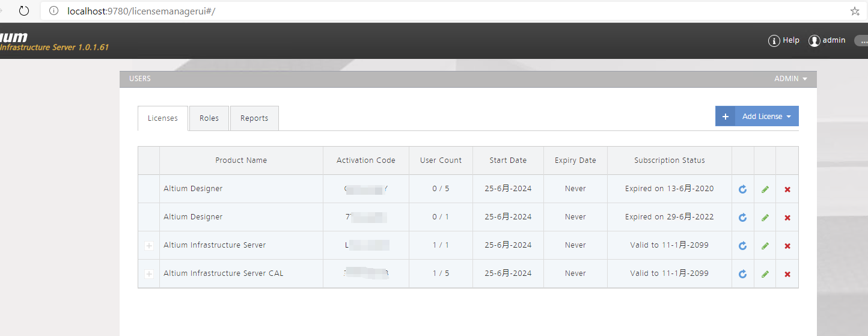
Task: Select user count '1 / 5' cell
Action: (x=441, y=273)
